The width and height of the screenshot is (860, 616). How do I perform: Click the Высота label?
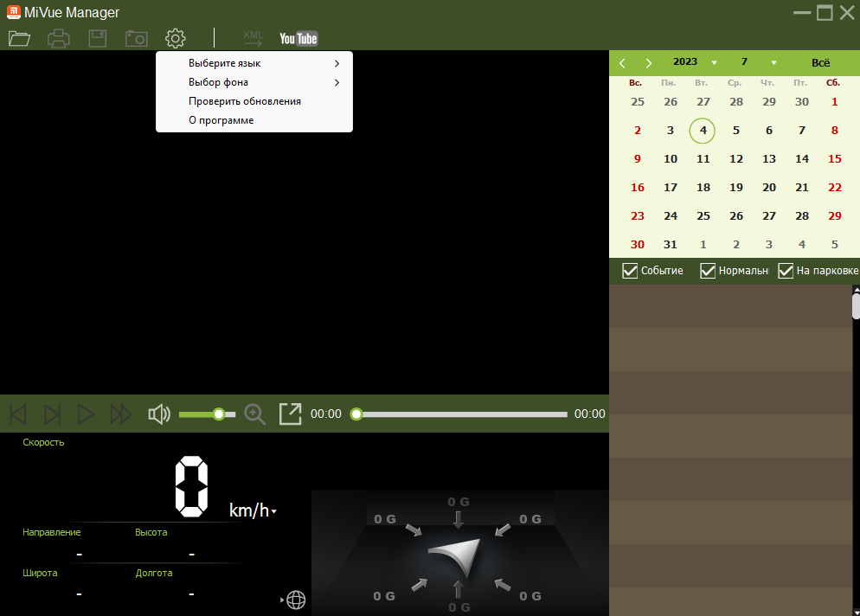click(x=151, y=532)
